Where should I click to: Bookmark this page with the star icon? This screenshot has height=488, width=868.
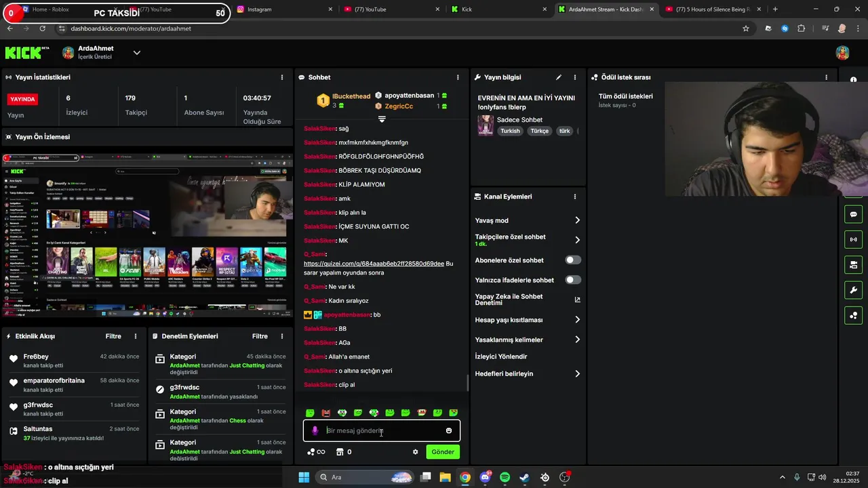[x=746, y=28]
